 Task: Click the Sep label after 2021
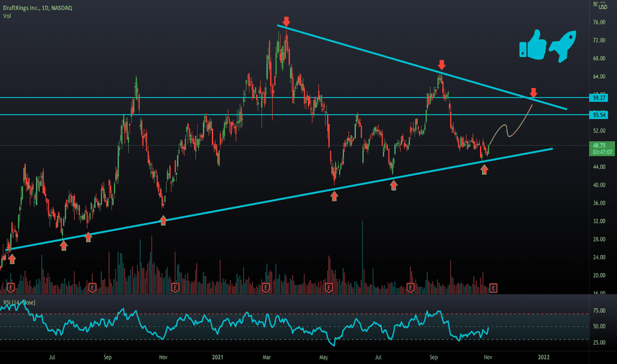point(433,357)
